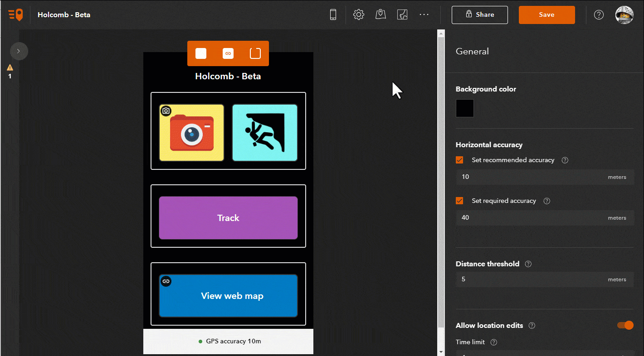This screenshot has width=644, height=356.
Task: Open the mobile device preview icon
Action: [333, 14]
